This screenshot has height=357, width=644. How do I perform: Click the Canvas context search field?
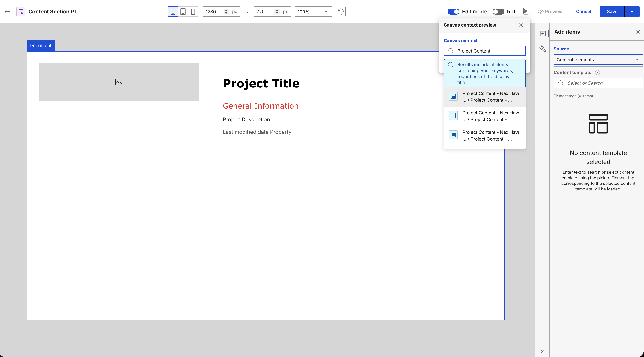484,51
